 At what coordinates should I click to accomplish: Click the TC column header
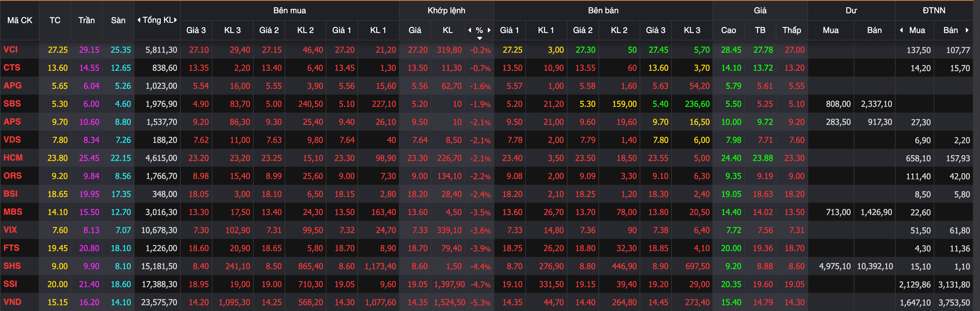point(55,20)
